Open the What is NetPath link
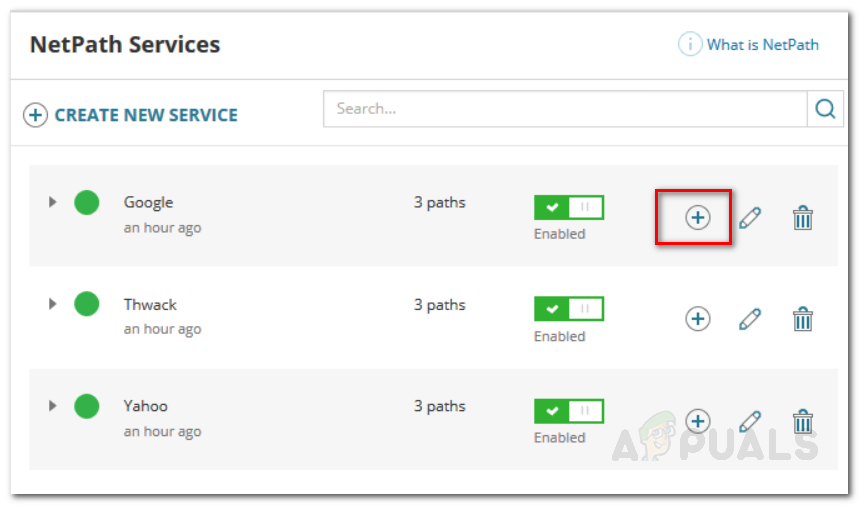The width and height of the screenshot is (859, 505). click(x=748, y=44)
